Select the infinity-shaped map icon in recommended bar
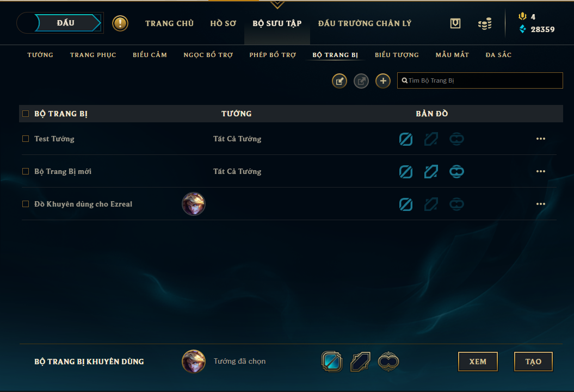The width and height of the screenshot is (574, 392). click(388, 362)
